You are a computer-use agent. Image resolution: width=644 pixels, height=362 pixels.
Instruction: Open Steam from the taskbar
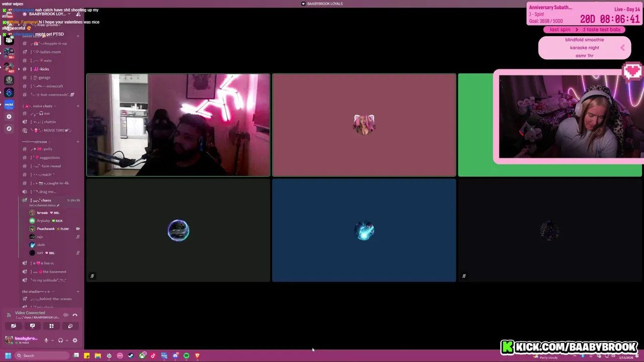(x=131, y=356)
